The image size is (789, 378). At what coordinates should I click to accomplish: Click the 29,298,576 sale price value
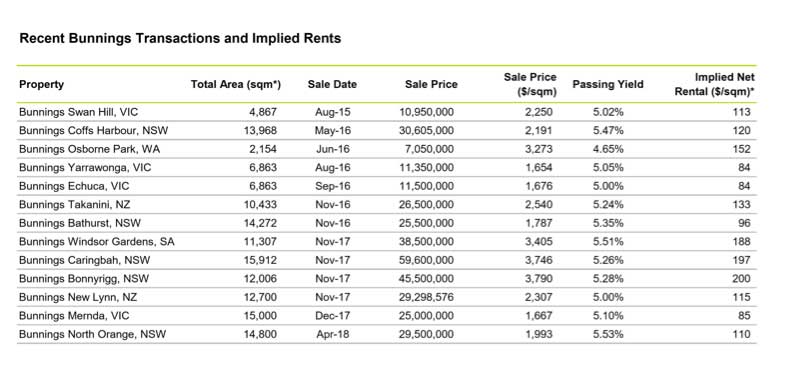point(426,297)
